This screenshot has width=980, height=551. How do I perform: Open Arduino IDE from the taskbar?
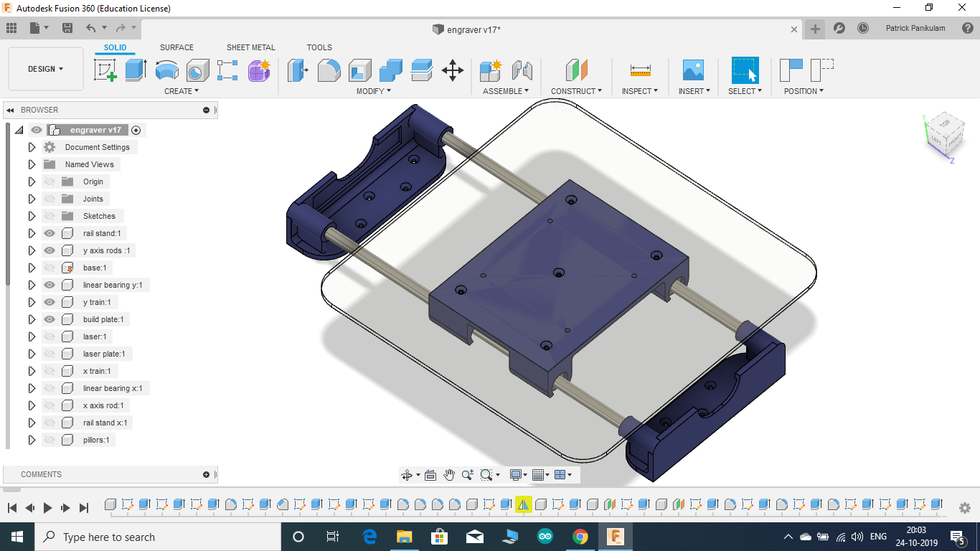coord(545,537)
